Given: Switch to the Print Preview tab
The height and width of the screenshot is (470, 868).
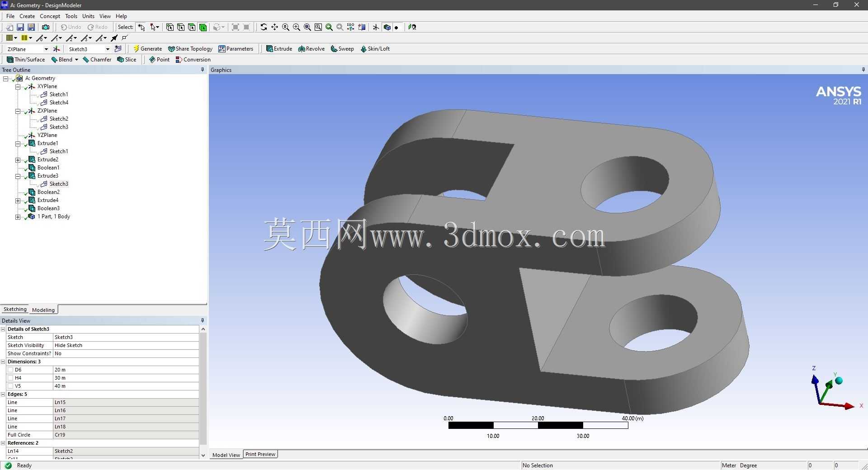Looking at the screenshot, I should tap(260, 454).
